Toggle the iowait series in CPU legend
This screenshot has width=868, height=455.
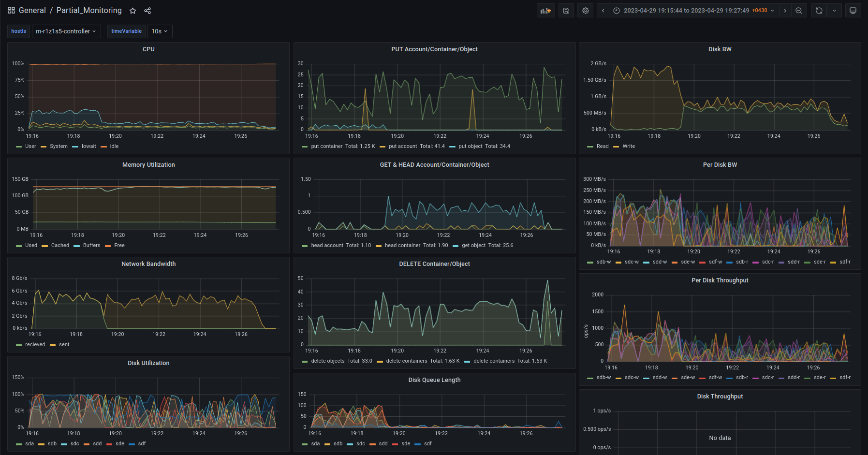pos(88,147)
